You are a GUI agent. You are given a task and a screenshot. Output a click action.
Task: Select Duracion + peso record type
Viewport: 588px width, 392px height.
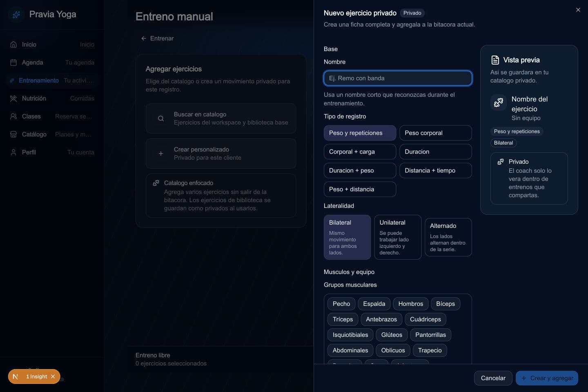(360, 171)
